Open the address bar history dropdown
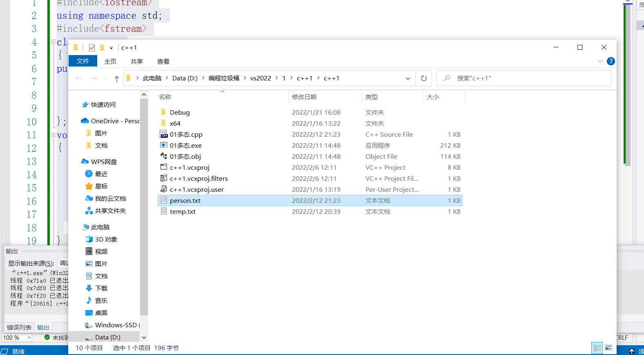Image resolution: width=644 pixels, height=355 pixels. [408, 78]
